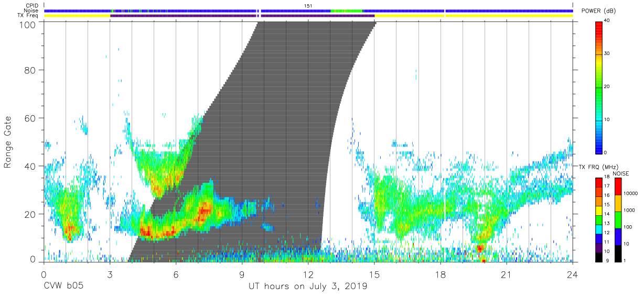This screenshot has height=297, width=644.
Task: Click the Noise row label at top
Action: click(x=31, y=10)
